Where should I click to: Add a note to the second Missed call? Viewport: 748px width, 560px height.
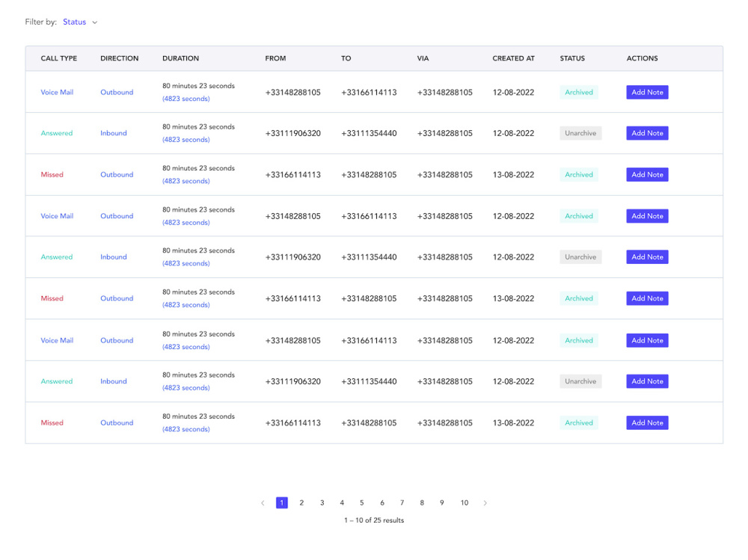pos(647,298)
